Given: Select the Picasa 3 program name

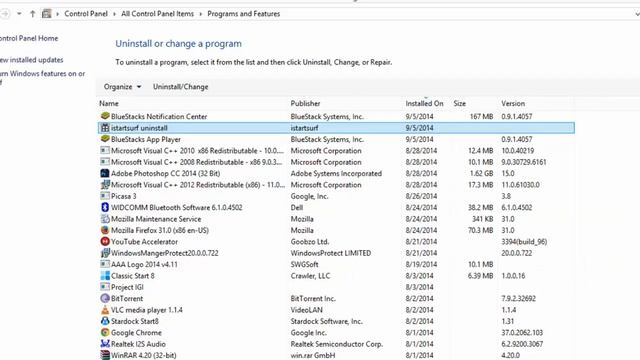Looking at the screenshot, I should pos(124,196).
